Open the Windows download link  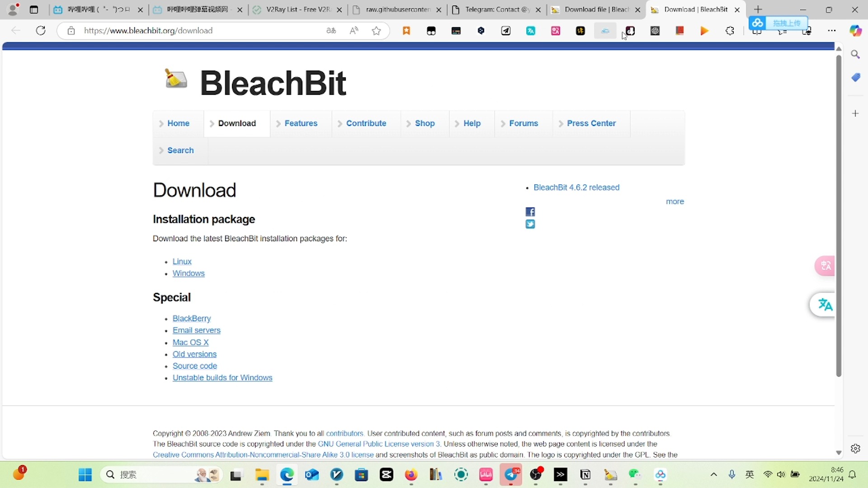tap(188, 273)
